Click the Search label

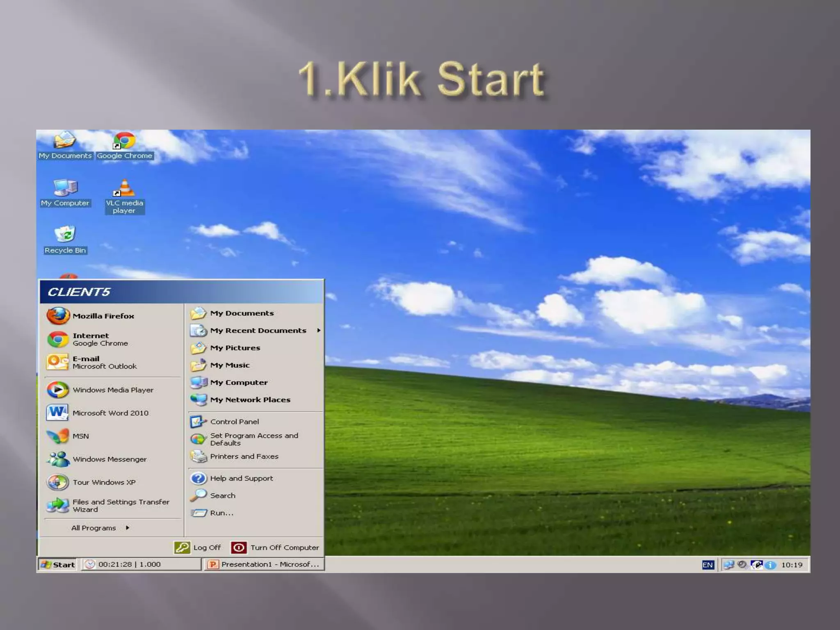pyautogui.click(x=223, y=495)
